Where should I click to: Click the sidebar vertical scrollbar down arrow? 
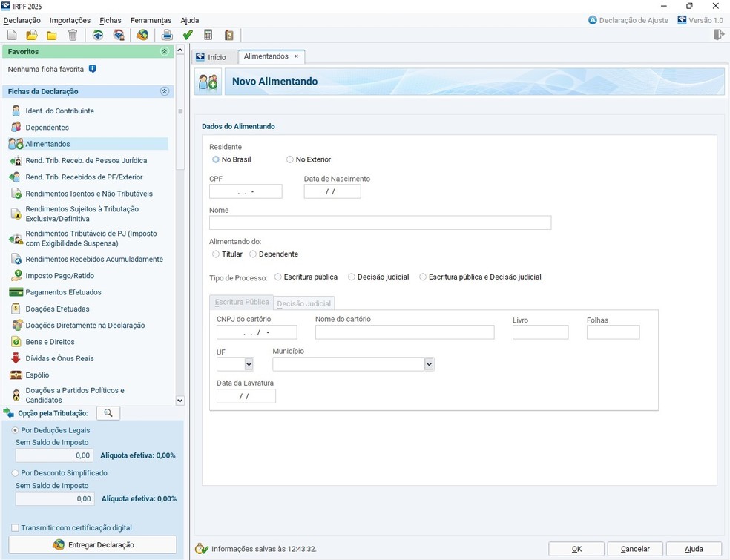[180, 401]
